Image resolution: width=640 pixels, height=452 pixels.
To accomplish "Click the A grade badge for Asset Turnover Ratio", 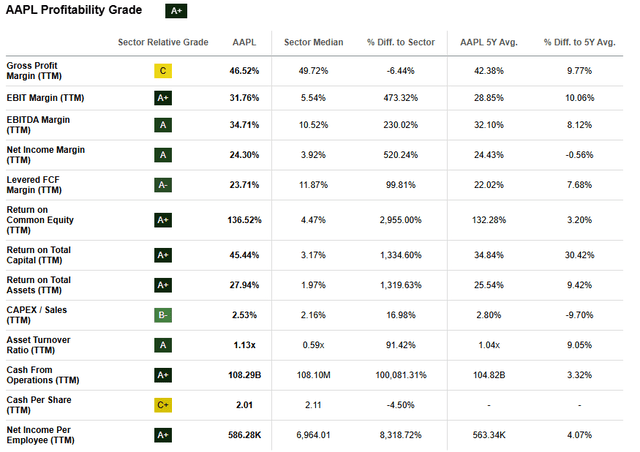I will tap(163, 345).
